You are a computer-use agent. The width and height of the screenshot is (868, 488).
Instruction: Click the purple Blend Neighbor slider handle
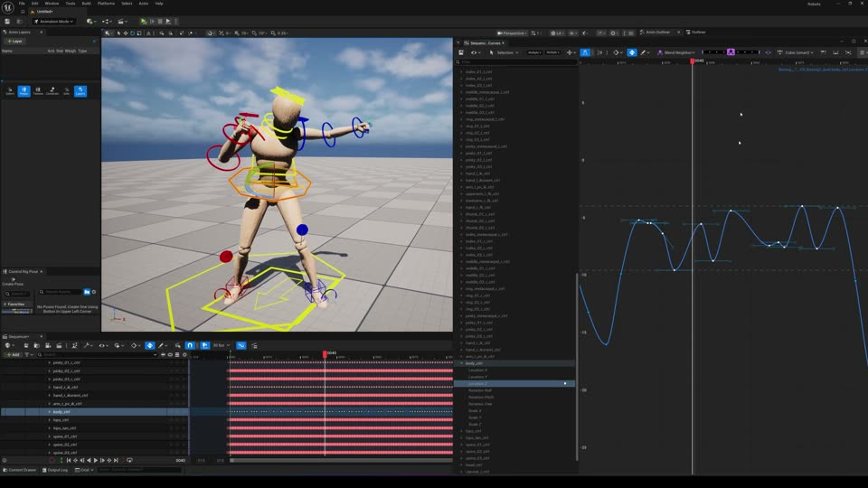coord(731,52)
